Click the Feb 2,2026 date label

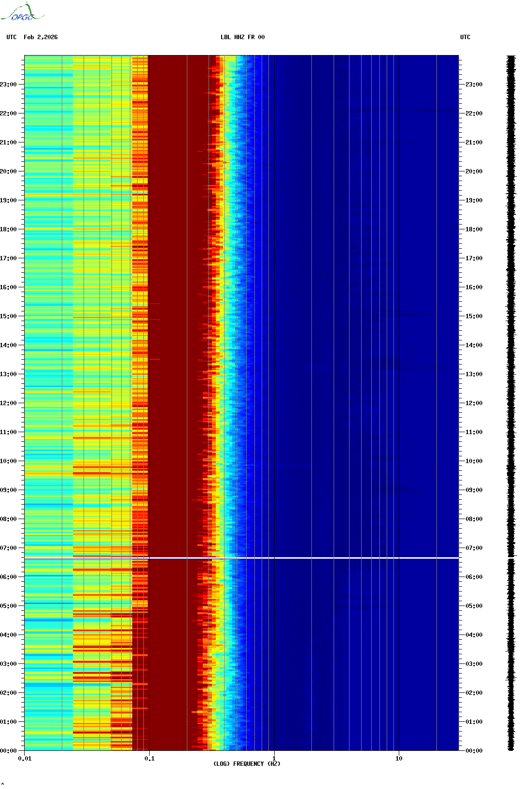[x=41, y=37]
